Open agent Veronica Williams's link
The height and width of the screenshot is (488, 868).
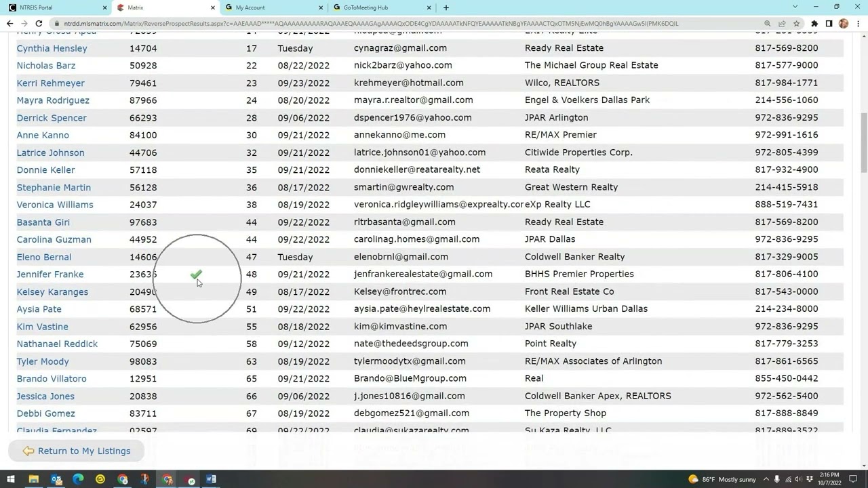point(55,205)
